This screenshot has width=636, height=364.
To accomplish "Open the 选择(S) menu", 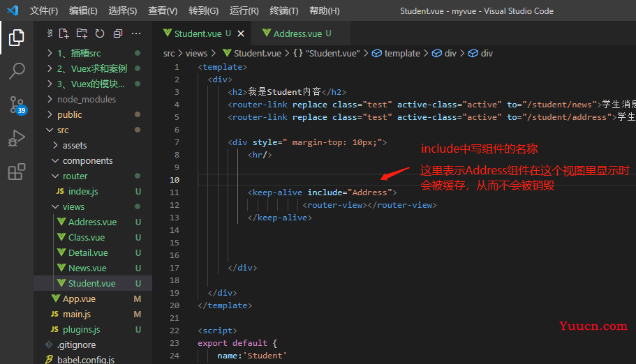I will click(x=122, y=10).
